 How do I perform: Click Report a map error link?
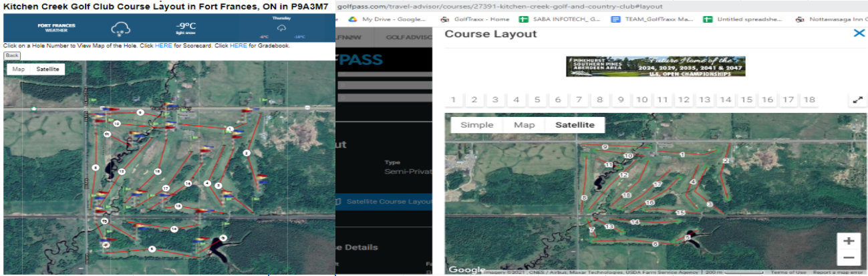(x=839, y=272)
